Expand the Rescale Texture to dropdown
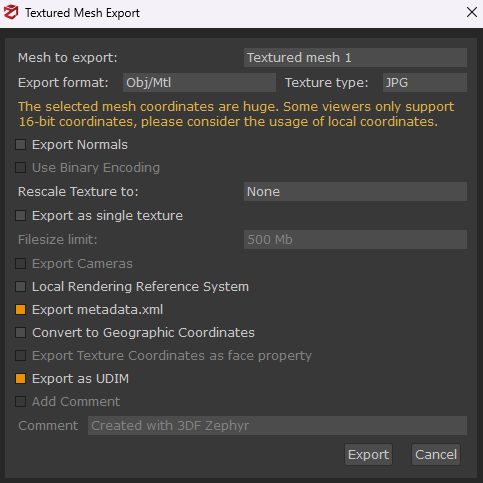 [x=355, y=192]
